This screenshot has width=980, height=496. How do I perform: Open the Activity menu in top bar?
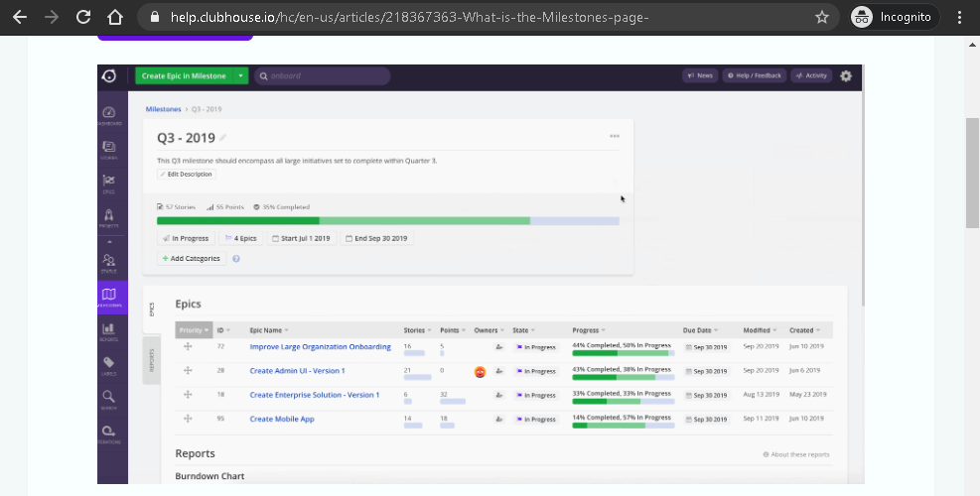point(811,75)
